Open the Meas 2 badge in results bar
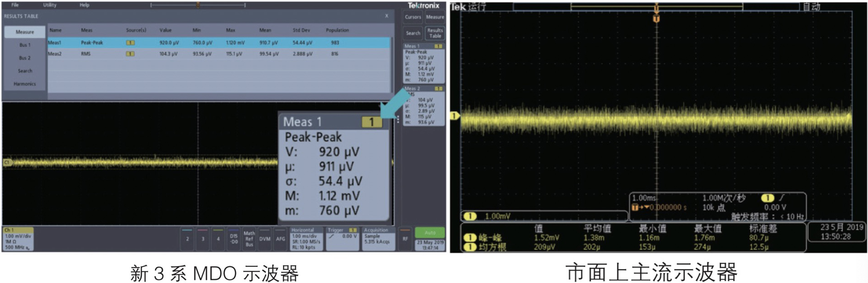Image resolution: width=868 pixels, height=283 pixels. (x=424, y=106)
